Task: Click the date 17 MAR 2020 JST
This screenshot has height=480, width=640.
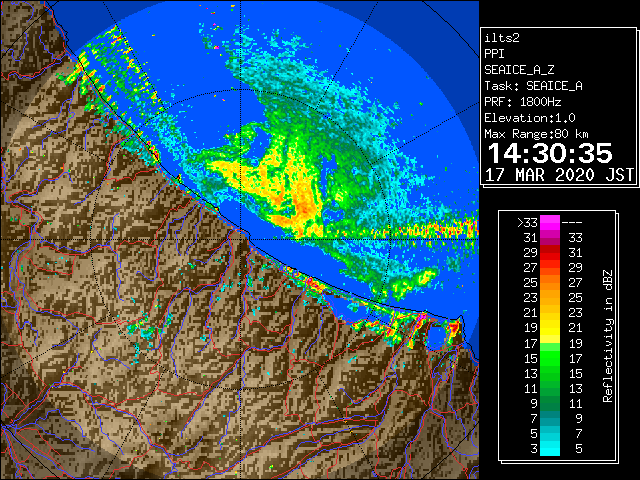Action: pyautogui.click(x=559, y=175)
